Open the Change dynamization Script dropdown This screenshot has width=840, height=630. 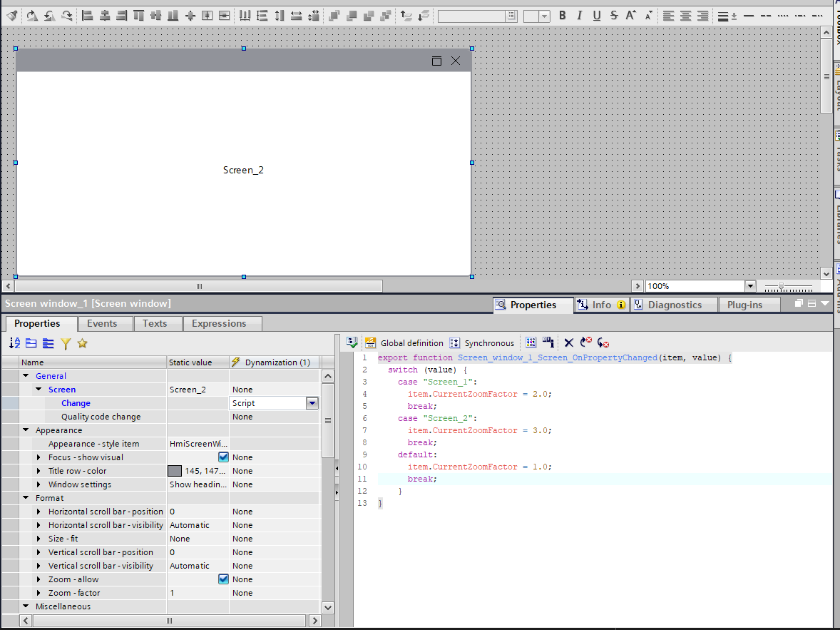coord(312,403)
